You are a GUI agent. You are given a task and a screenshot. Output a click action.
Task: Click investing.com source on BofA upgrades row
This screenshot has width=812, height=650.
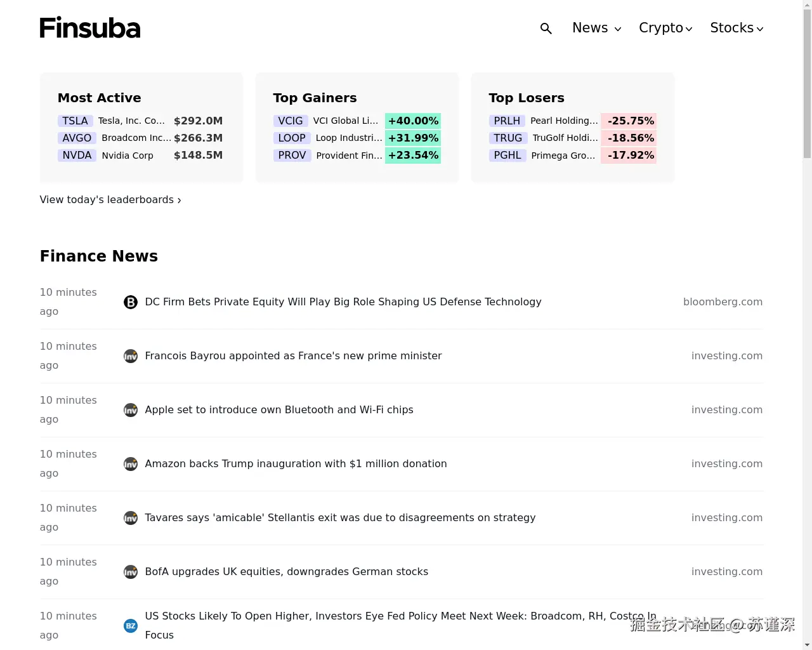[727, 572]
